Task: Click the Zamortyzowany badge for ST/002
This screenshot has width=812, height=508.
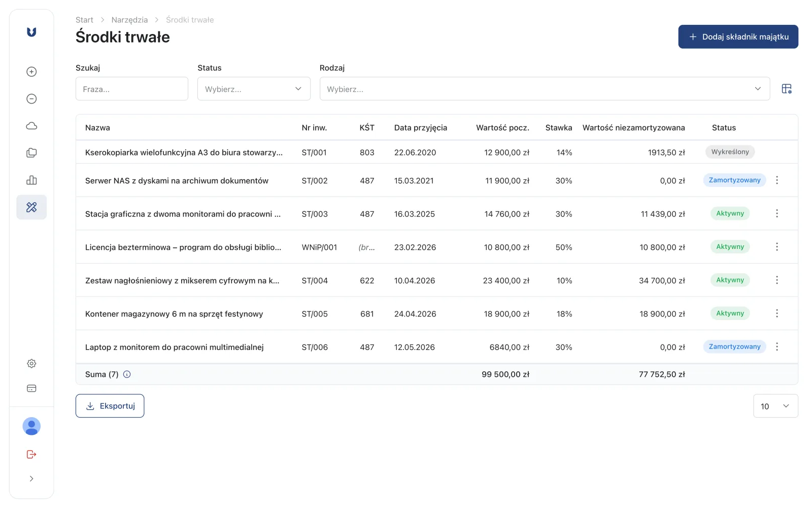Action: click(734, 180)
